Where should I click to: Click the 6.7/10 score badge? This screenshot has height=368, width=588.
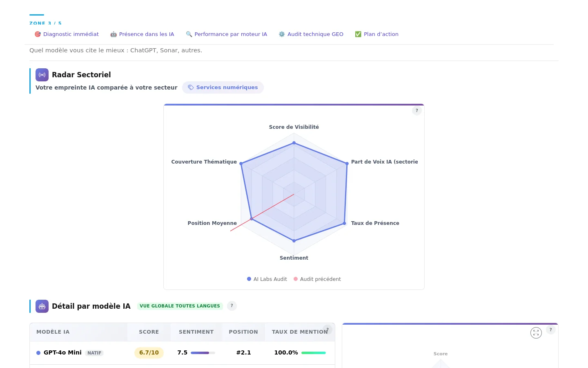click(149, 353)
